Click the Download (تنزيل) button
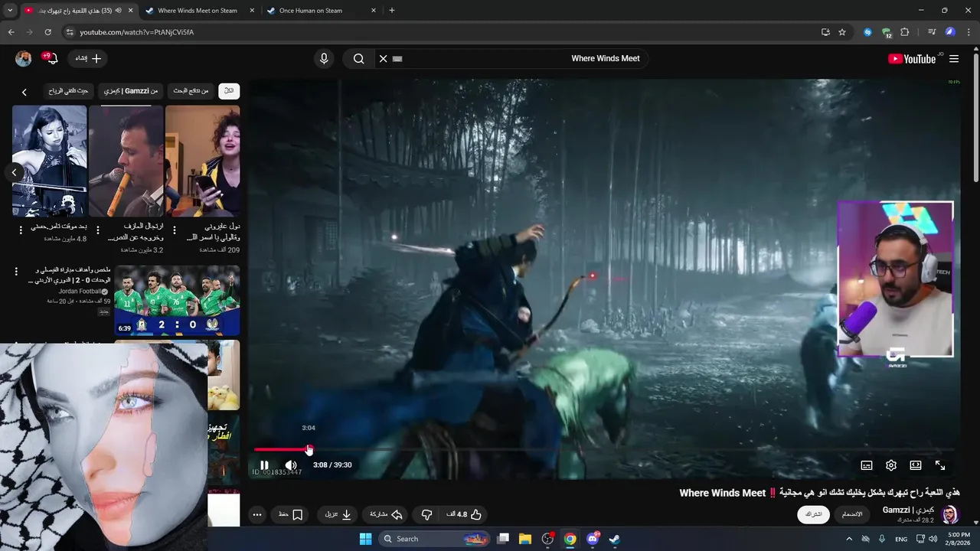The width and height of the screenshot is (980, 551). pos(338,515)
